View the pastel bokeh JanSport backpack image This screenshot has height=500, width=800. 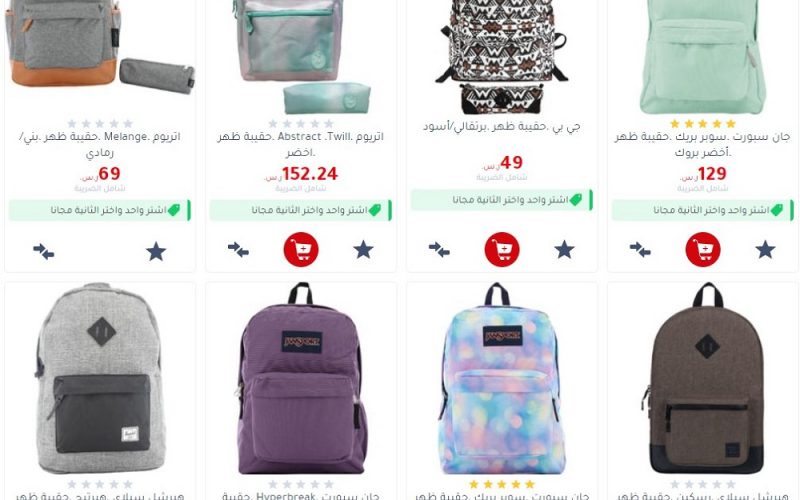502,379
